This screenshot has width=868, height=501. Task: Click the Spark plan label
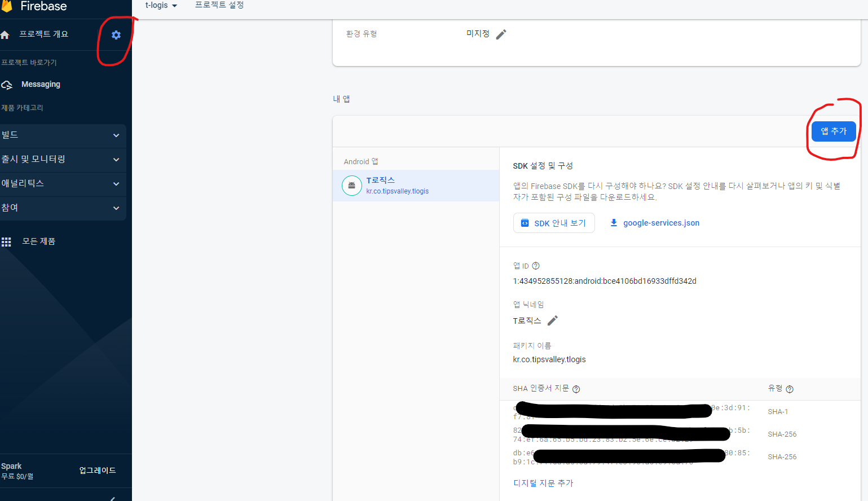[11, 466]
